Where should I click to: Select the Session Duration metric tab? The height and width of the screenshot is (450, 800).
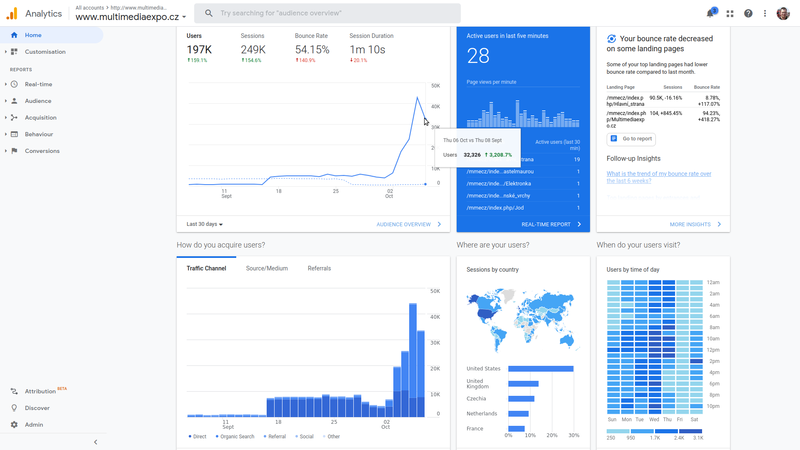click(x=371, y=48)
